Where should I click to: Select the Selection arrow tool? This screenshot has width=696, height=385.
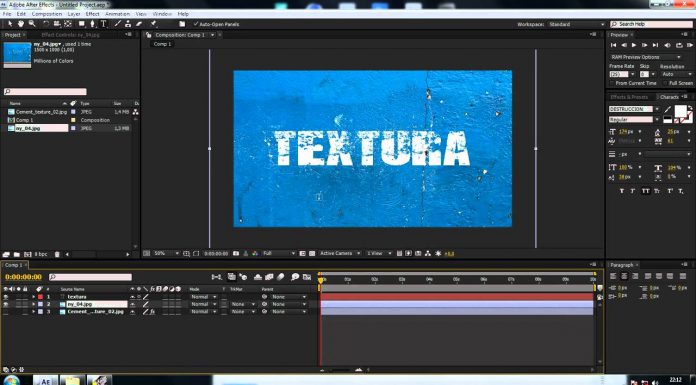10,24
